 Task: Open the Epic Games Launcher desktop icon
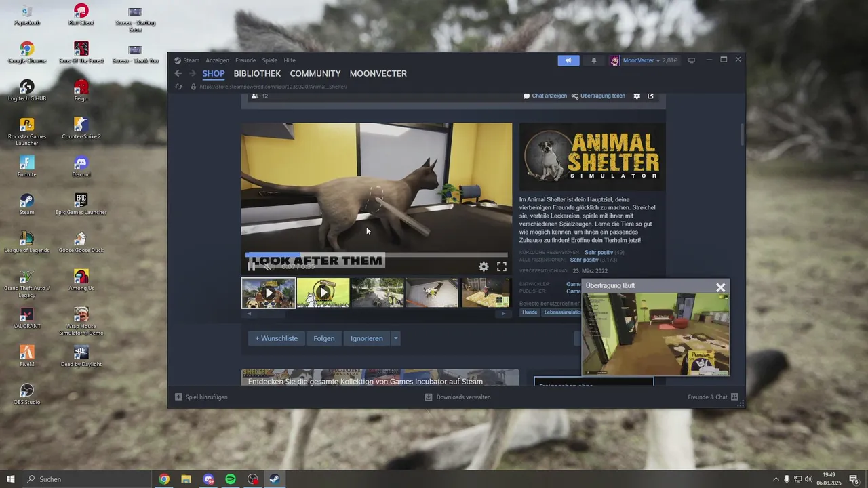(81, 205)
